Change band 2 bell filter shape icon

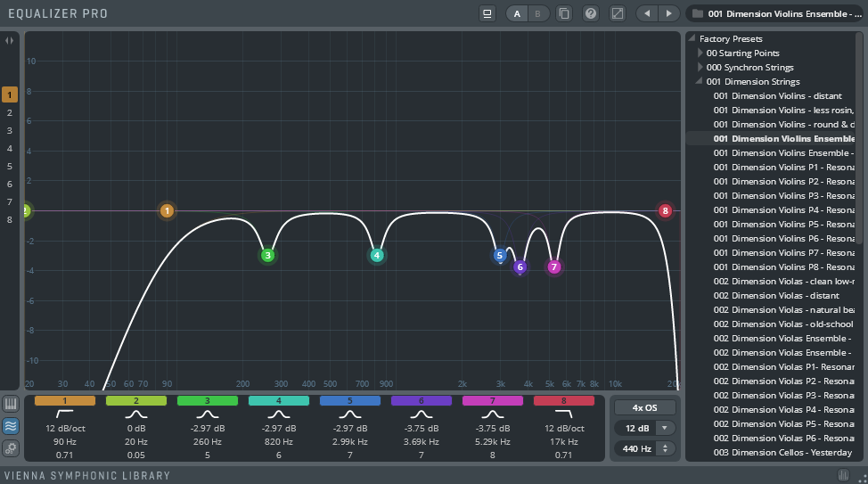click(x=136, y=414)
